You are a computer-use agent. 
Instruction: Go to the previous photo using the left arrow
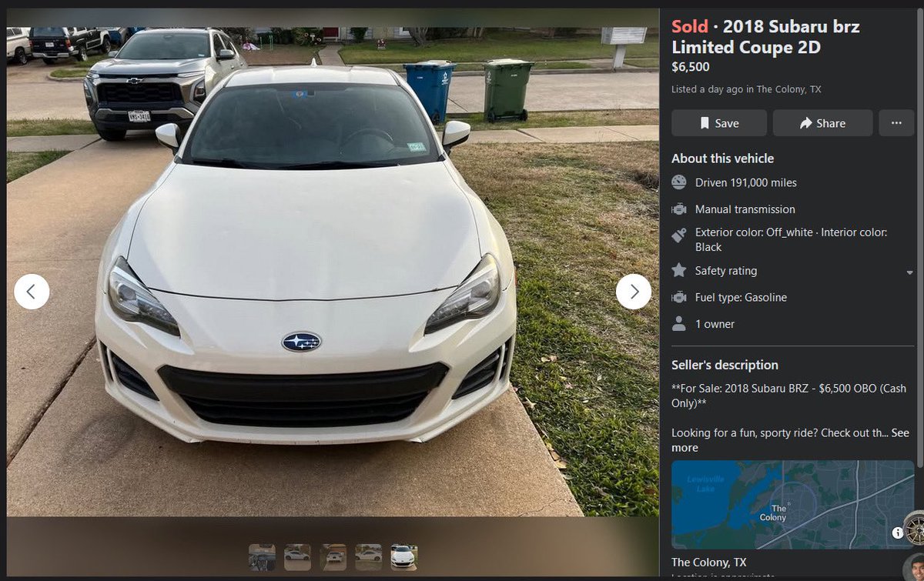32,292
